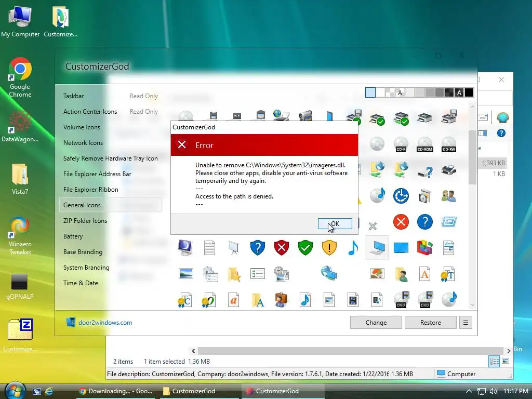Select the CD-ROM disc icon
Screen dimensions: 532x399
[x=425, y=144]
